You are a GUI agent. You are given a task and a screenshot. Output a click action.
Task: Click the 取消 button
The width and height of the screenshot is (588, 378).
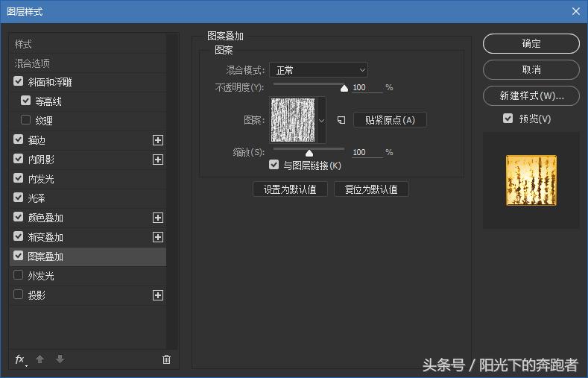click(x=531, y=70)
